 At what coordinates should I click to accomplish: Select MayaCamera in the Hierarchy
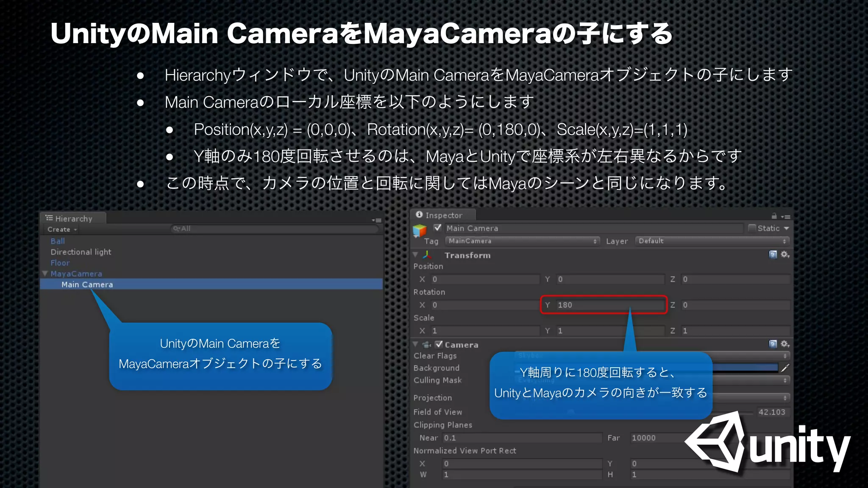[76, 274]
